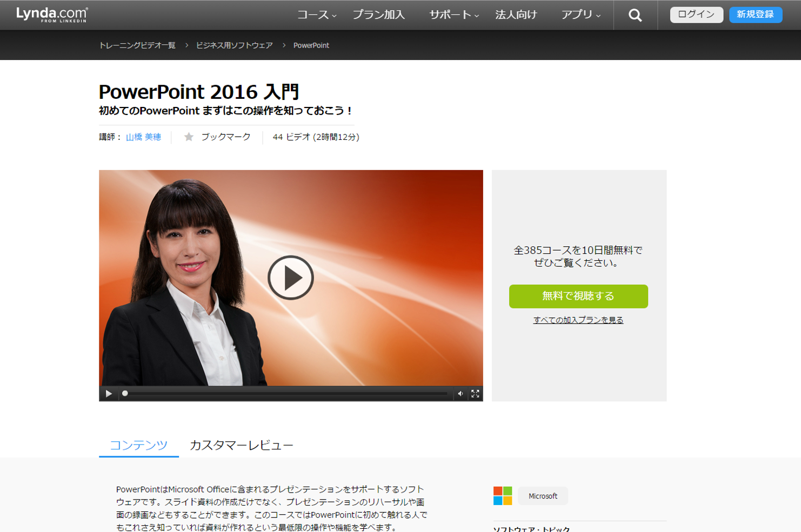Expand the サポート dropdown menu
801x532 pixels.
point(454,15)
